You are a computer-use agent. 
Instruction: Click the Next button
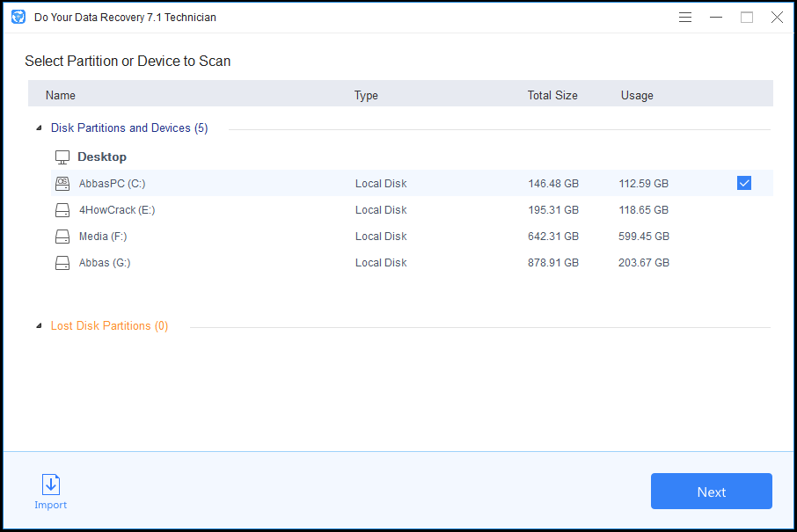coord(711,491)
